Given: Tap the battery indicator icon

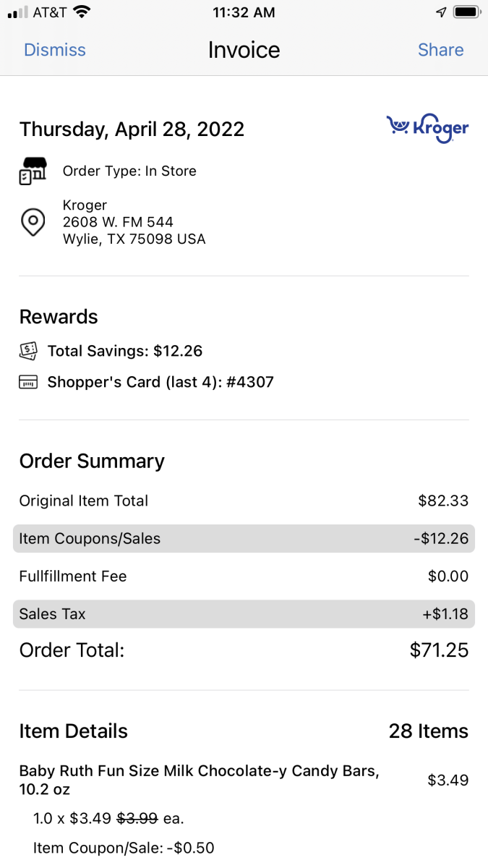Looking at the screenshot, I should [467, 12].
